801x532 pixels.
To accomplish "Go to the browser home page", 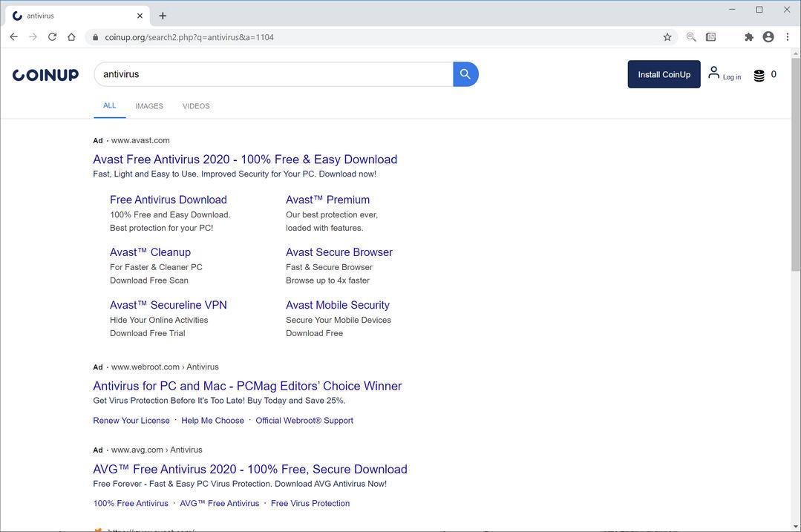I will pyautogui.click(x=71, y=37).
